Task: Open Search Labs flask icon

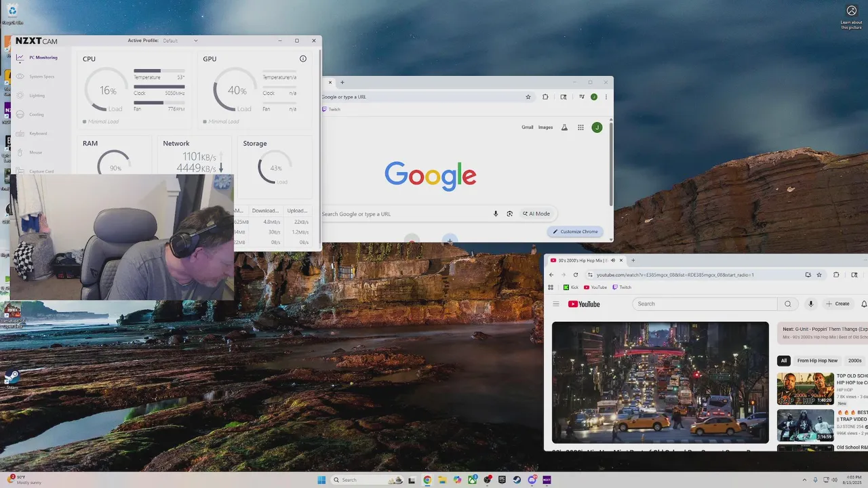Action: pos(564,127)
